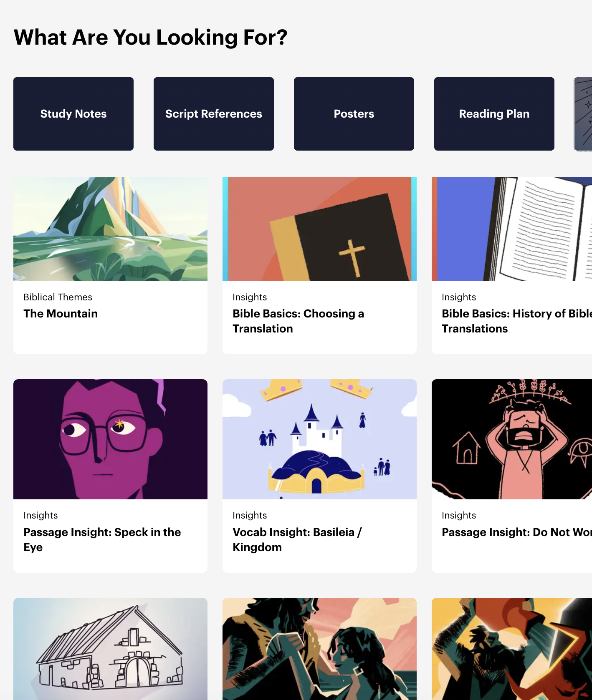Click the 'Biblical Themes' category label
This screenshot has height=700, width=592.
point(58,297)
